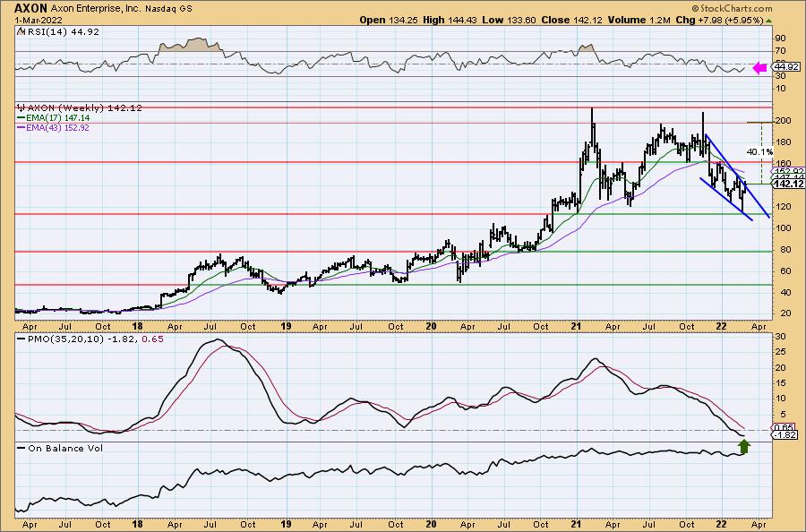Click the green up arrow under the PMO line
The width and height of the screenshot is (806, 532).
744,446
